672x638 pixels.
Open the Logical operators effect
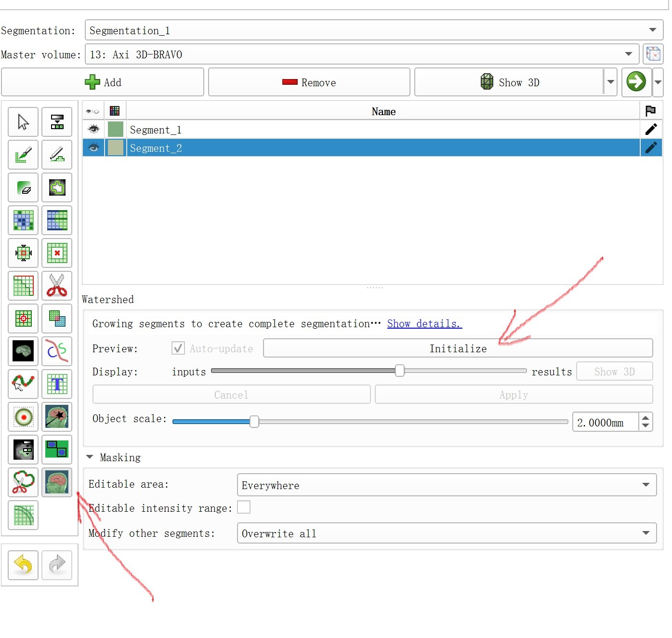coord(57,319)
